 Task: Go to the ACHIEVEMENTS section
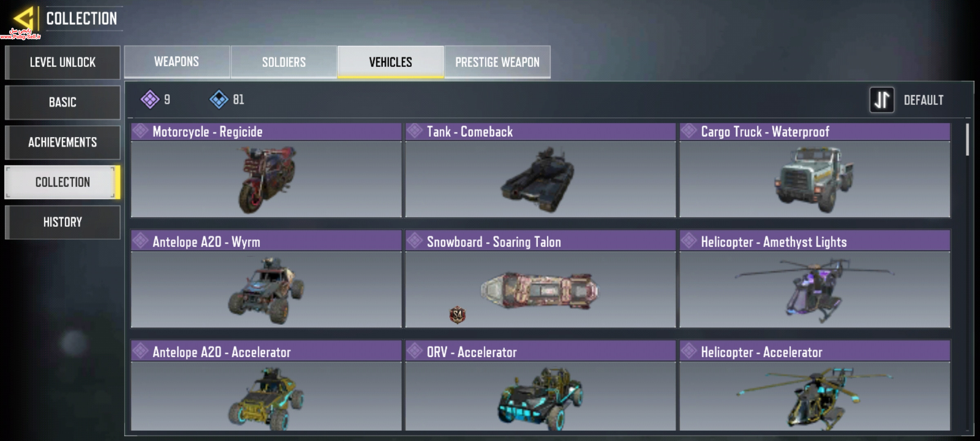pos(62,142)
